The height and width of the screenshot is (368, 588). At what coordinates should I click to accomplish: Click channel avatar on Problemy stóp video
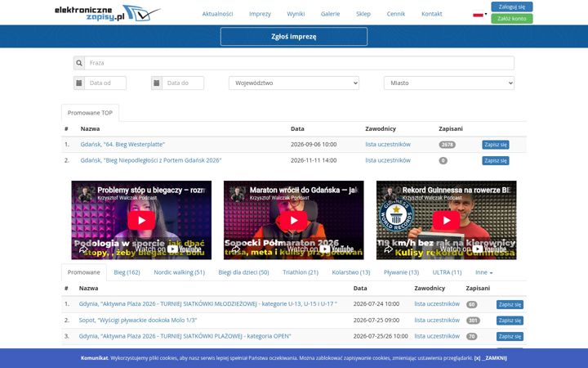[x=85, y=194]
